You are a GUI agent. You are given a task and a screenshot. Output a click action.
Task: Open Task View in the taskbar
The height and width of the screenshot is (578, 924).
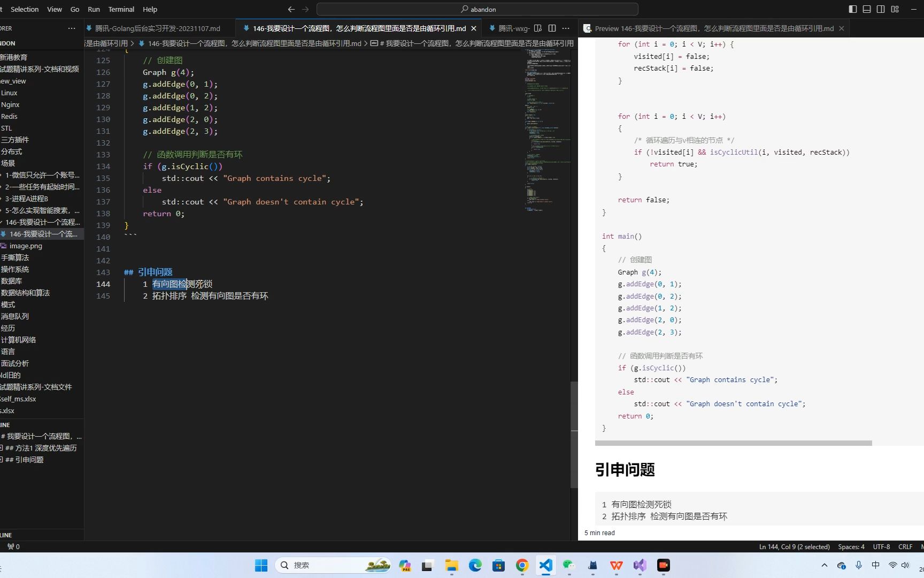427,565
